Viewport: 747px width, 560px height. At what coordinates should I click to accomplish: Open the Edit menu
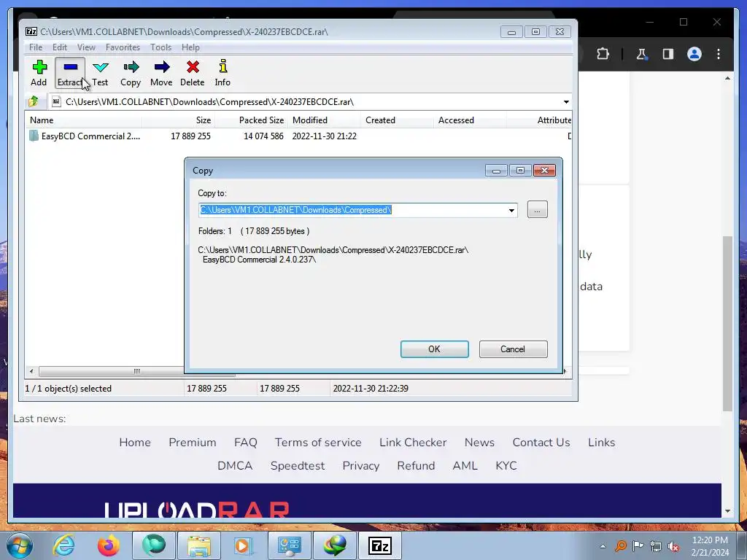[x=60, y=47]
